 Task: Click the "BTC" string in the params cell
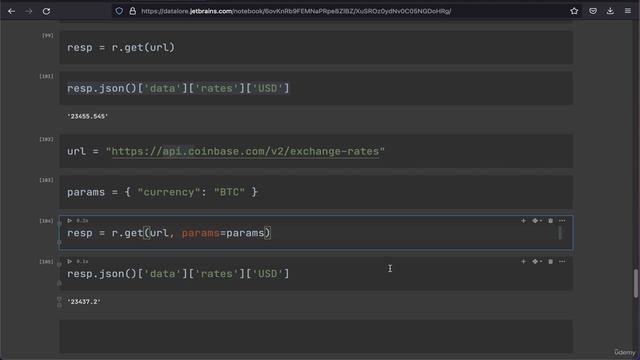(x=229, y=192)
